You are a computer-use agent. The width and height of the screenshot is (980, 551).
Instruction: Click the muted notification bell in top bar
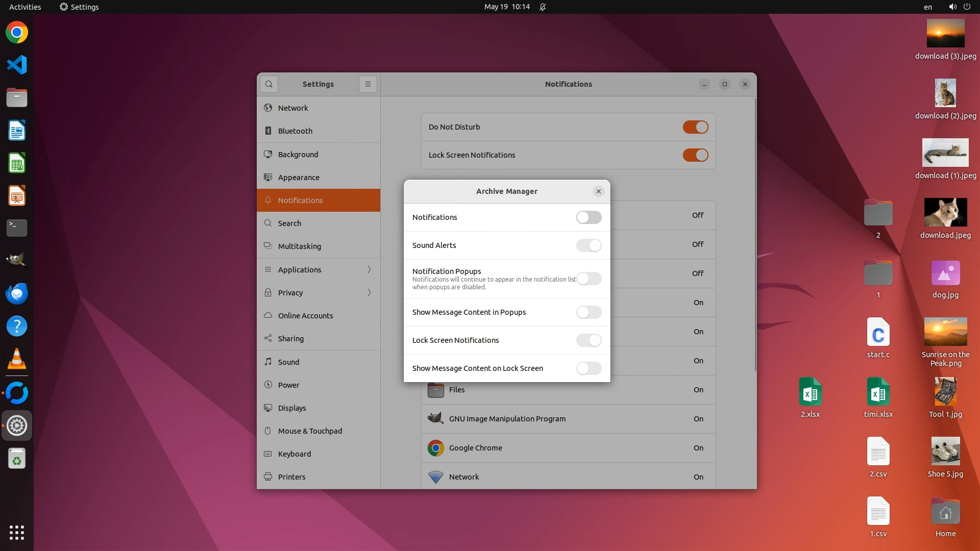(x=543, y=7)
